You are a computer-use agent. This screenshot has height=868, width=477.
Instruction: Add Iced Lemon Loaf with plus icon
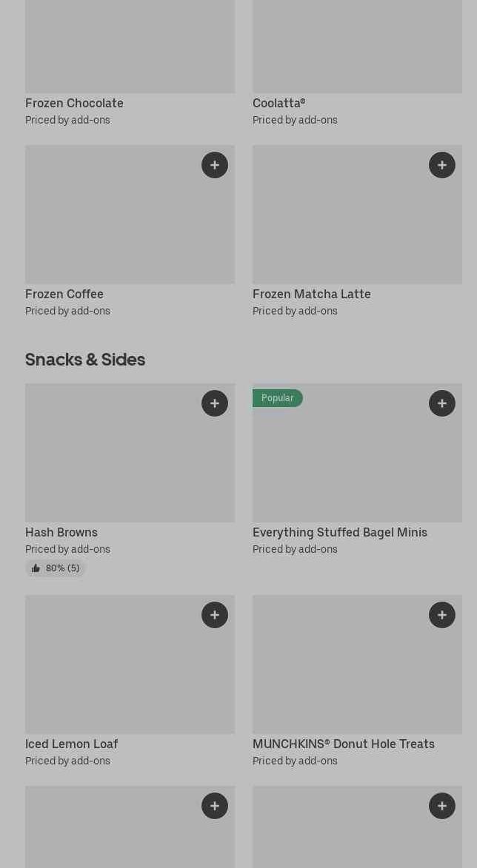tap(215, 615)
